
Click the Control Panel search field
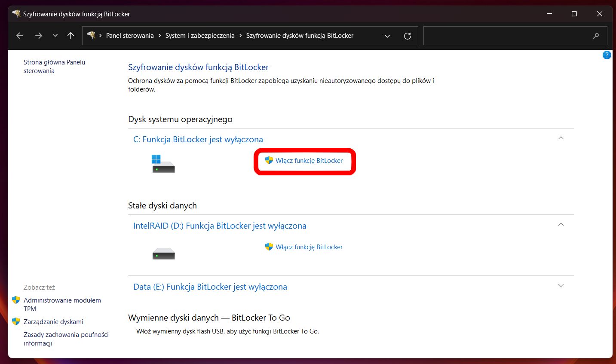515,36
